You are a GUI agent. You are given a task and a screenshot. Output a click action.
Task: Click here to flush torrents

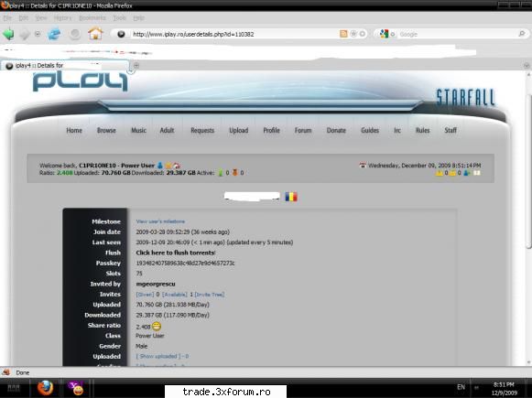[x=175, y=253]
